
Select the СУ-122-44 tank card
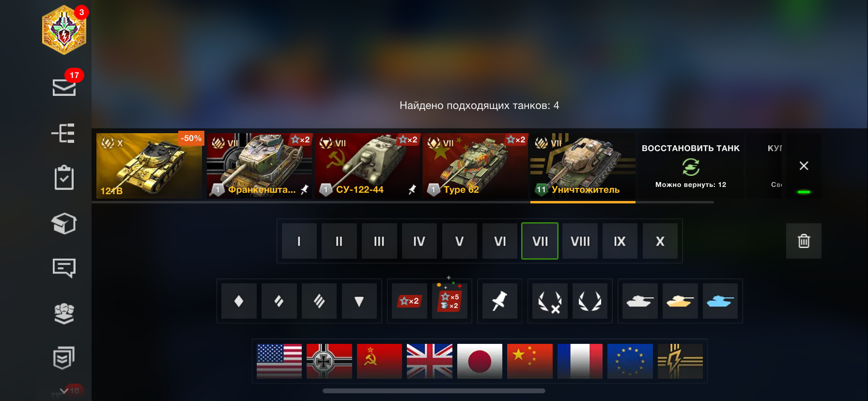tap(368, 166)
